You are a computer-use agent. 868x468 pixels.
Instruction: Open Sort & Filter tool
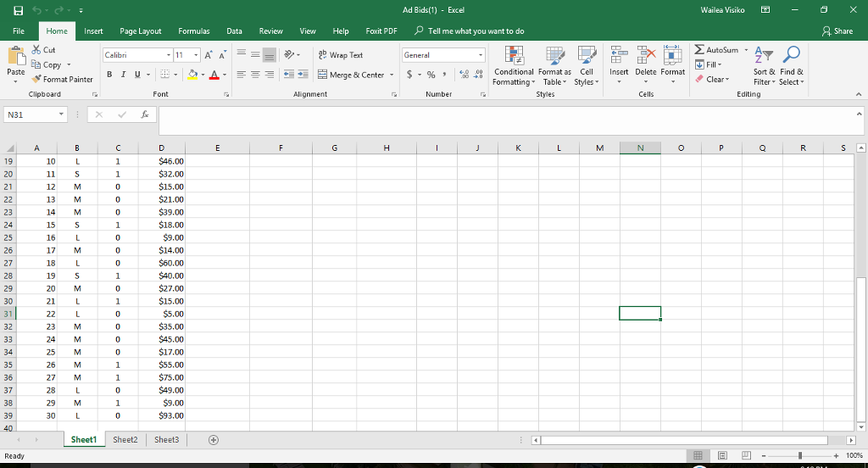765,63
